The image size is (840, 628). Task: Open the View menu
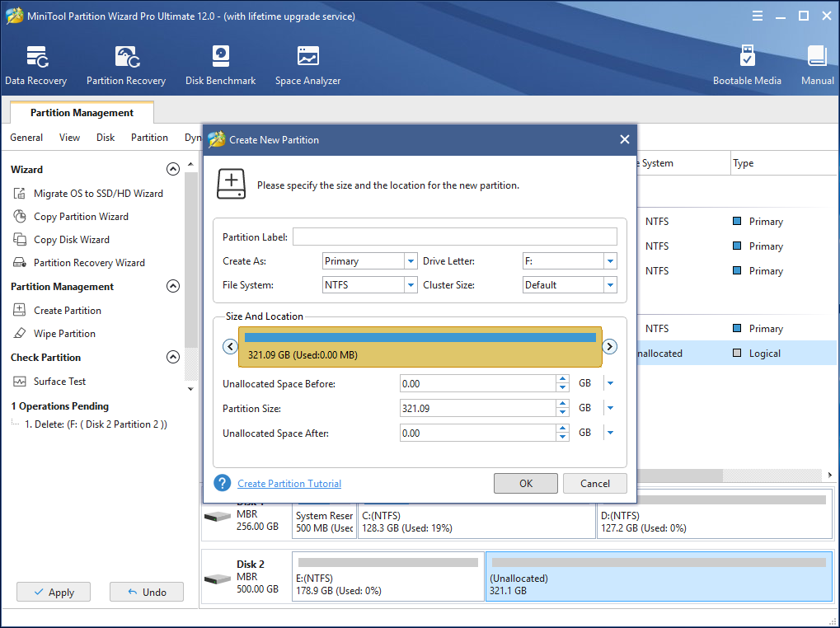(x=69, y=138)
